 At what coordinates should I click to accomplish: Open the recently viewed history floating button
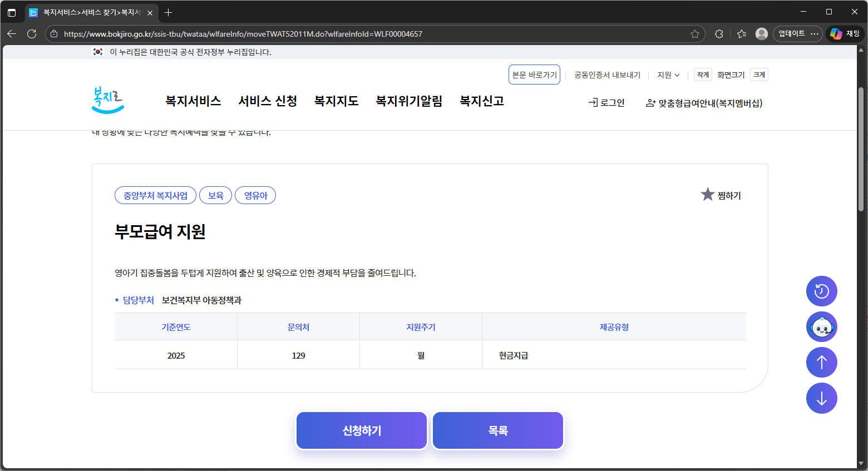821,291
